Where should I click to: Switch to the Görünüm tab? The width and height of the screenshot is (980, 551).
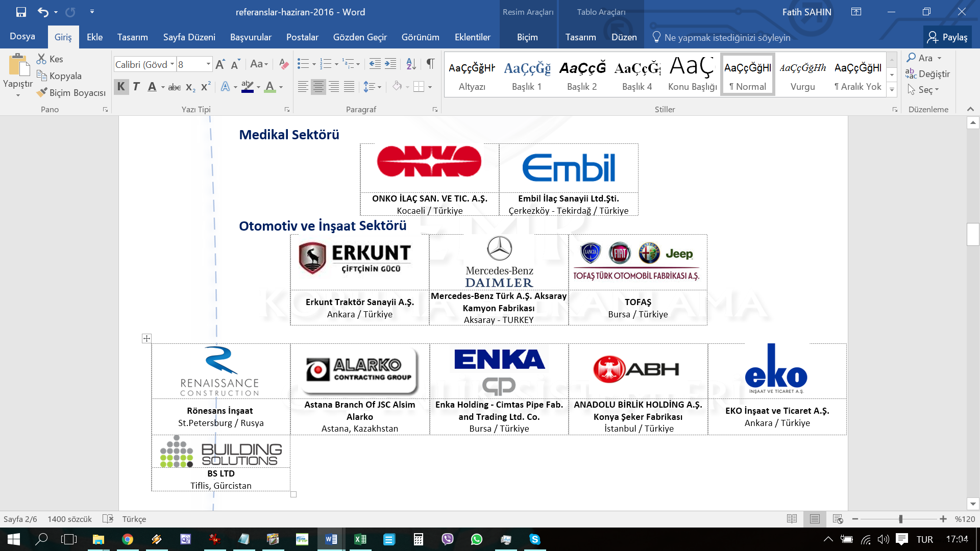click(420, 37)
